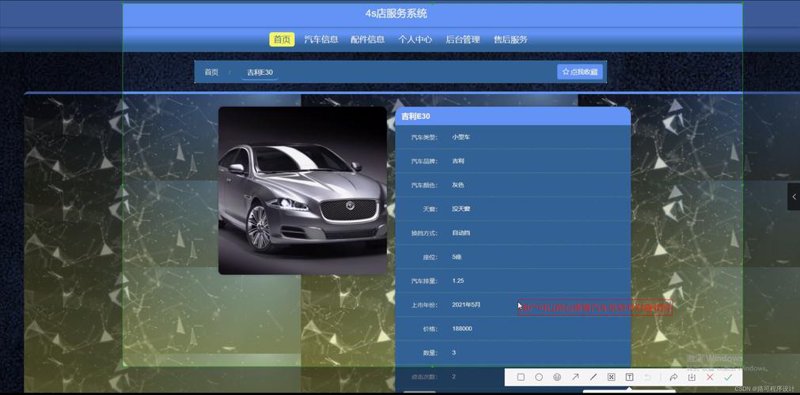Click the 吉利E30 breadcrumb item
The width and height of the screenshot is (800, 395).
click(260, 72)
